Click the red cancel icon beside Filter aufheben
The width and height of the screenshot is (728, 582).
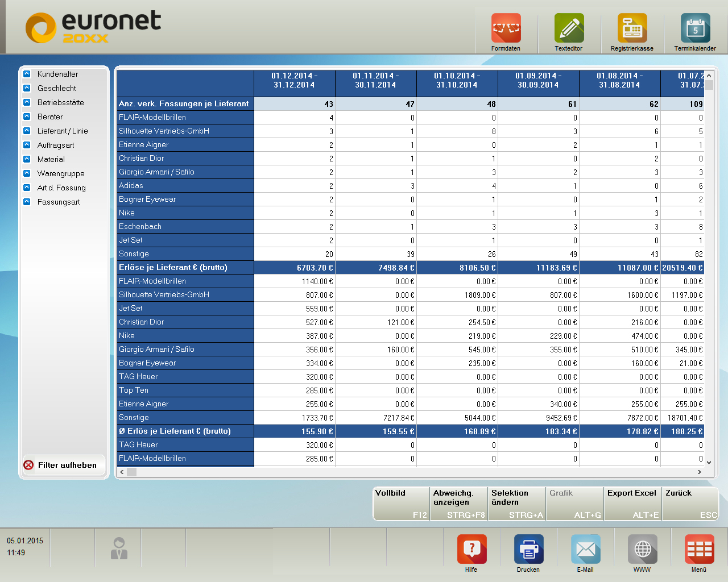click(x=28, y=465)
